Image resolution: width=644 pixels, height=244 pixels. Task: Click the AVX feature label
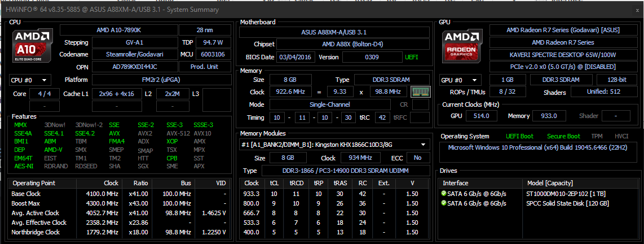pos(114,133)
